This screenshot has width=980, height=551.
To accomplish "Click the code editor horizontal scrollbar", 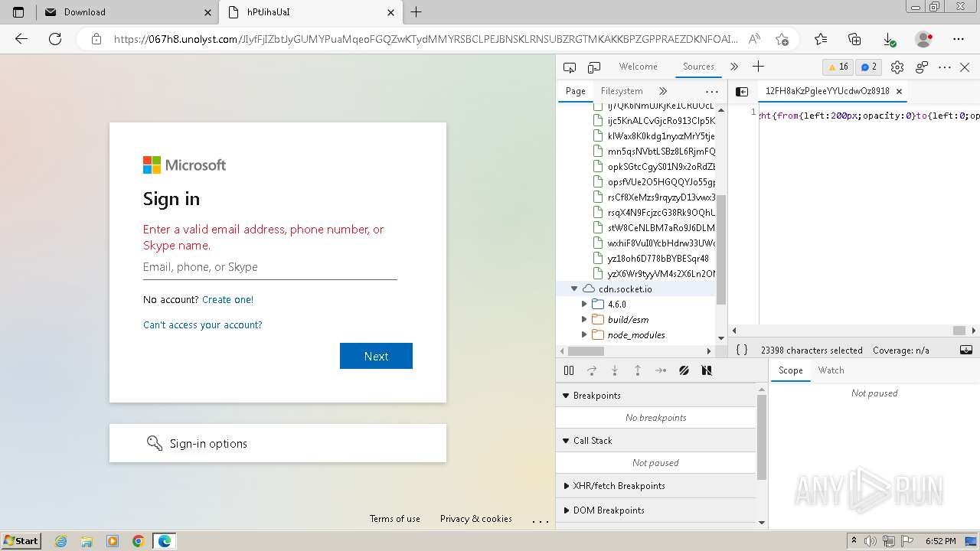I will point(959,331).
